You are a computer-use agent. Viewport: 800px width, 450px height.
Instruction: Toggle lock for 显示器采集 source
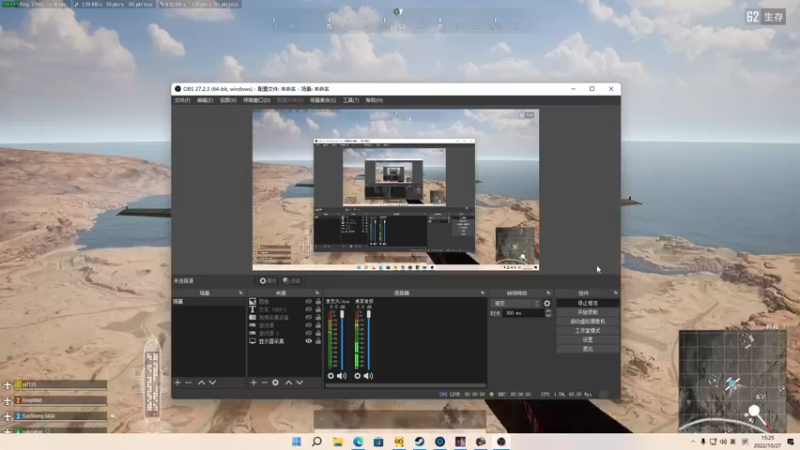pos(318,341)
